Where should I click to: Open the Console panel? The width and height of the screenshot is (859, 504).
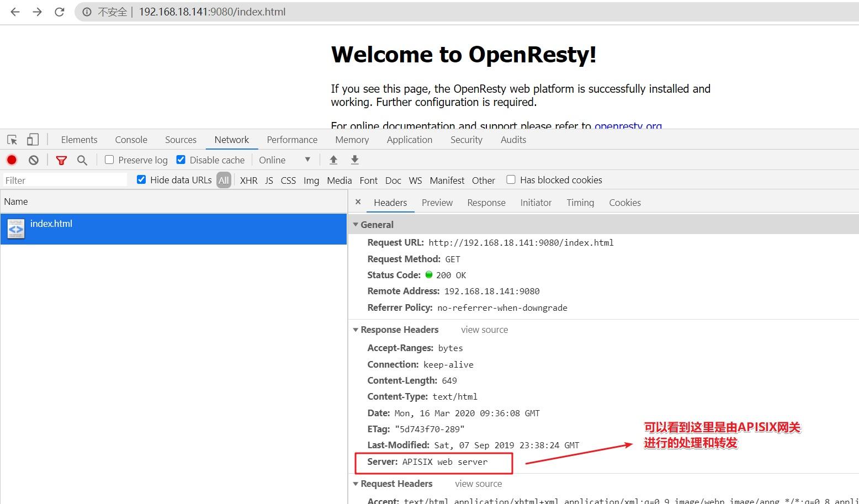(131, 140)
